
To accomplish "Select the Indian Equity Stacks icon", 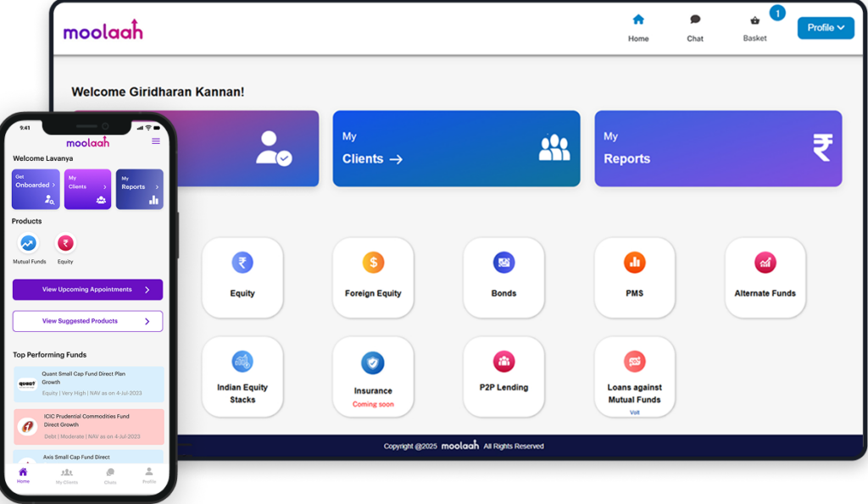I will pos(242,363).
